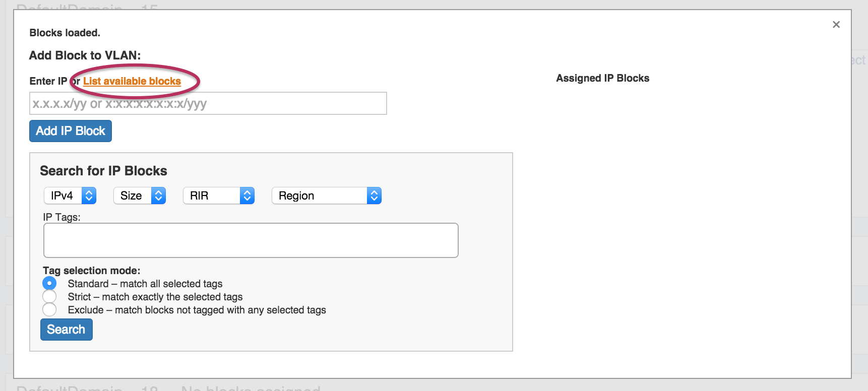Open the List available blocks link

132,81
